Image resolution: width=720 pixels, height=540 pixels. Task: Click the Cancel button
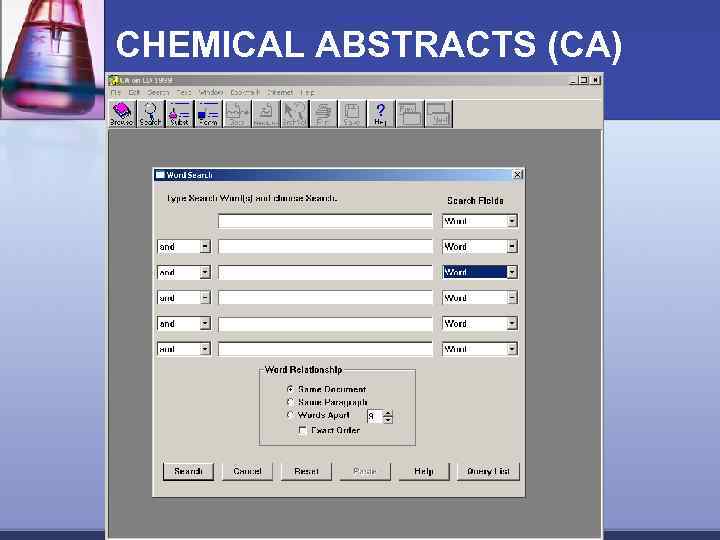[x=247, y=472]
